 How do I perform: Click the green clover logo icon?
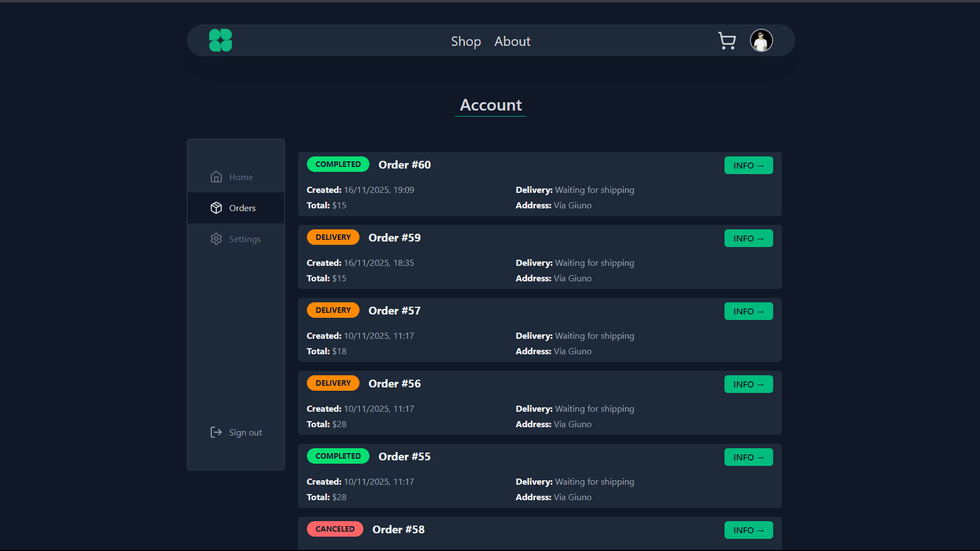click(220, 40)
